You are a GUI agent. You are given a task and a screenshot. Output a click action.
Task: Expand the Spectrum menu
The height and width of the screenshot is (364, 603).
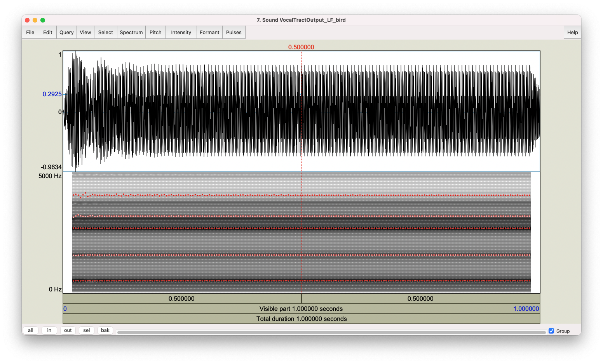coord(131,33)
